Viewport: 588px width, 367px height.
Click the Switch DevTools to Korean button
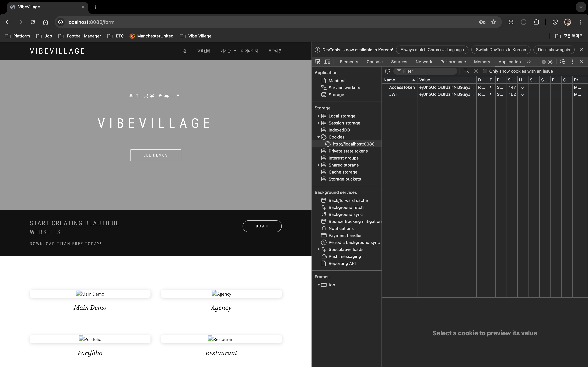tap(501, 50)
